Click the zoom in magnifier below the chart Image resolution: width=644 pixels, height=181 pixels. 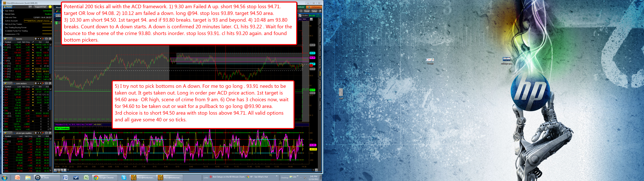point(59,170)
